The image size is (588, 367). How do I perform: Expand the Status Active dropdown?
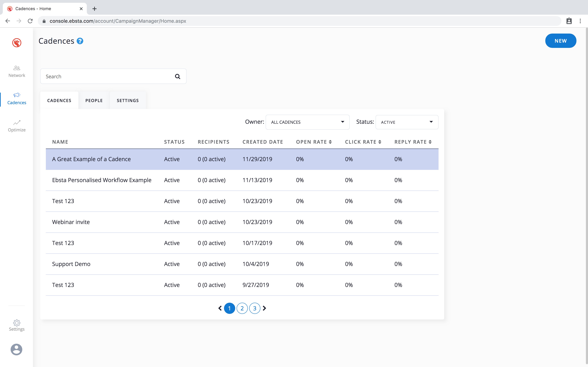coord(407,122)
